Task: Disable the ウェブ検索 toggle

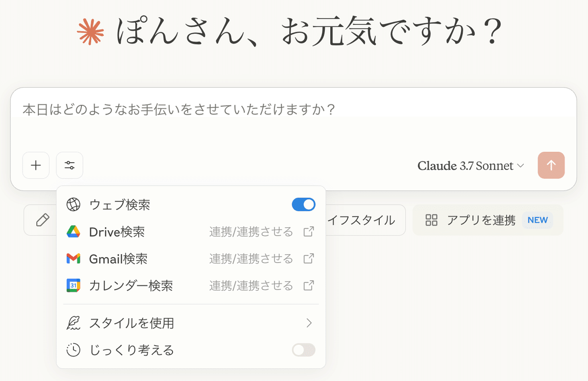Action: click(x=303, y=204)
